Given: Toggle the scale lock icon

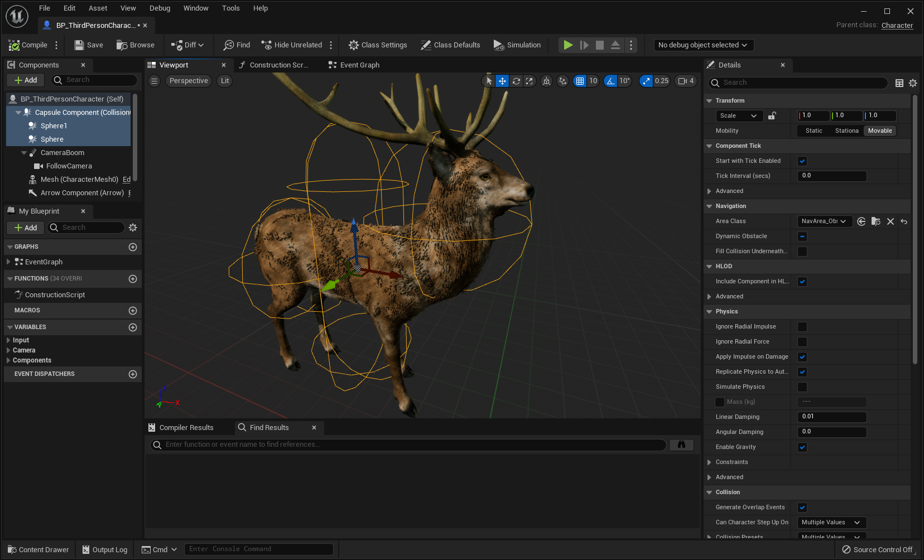Looking at the screenshot, I should tap(772, 115).
